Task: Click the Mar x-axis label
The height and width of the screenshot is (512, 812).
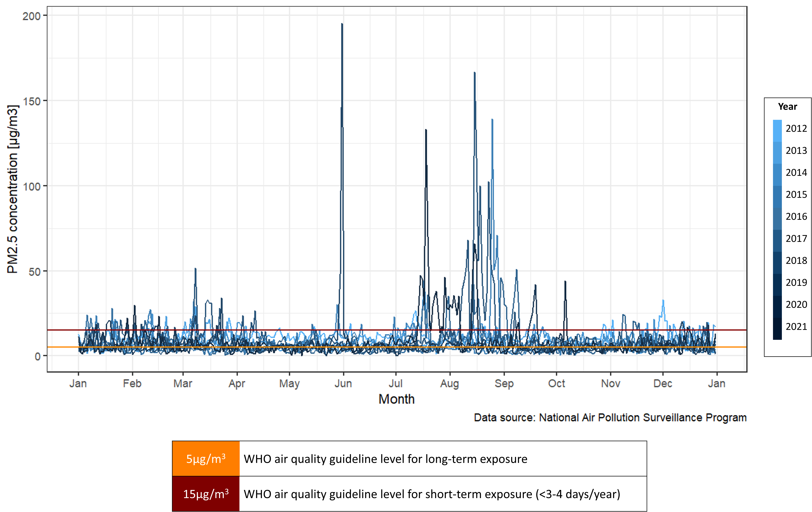Action: coord(183,383)
